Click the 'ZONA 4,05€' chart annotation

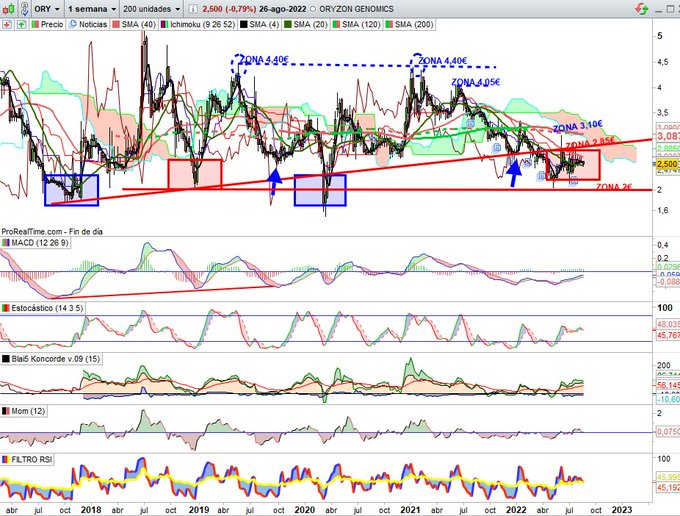475,82
